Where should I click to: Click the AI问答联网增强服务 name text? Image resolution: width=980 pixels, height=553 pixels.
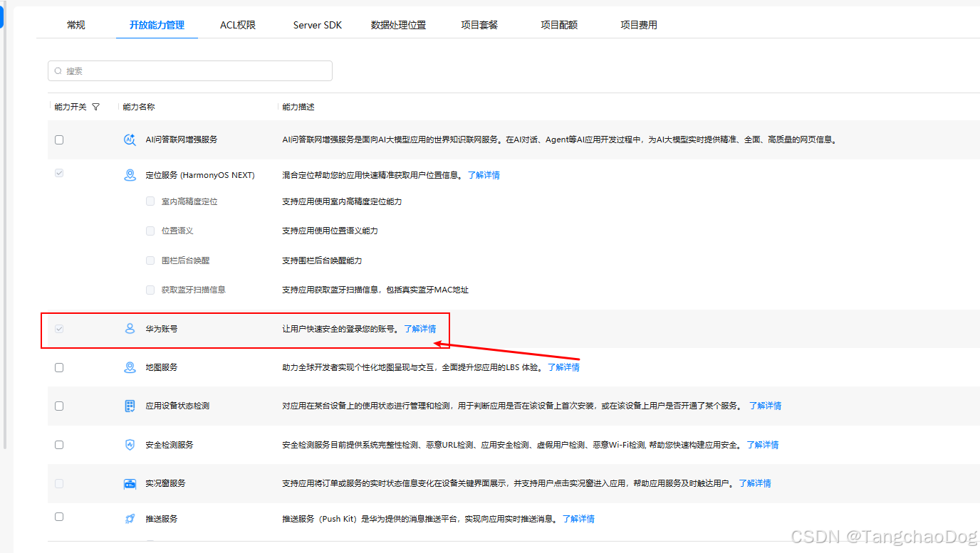click(182, 139)
